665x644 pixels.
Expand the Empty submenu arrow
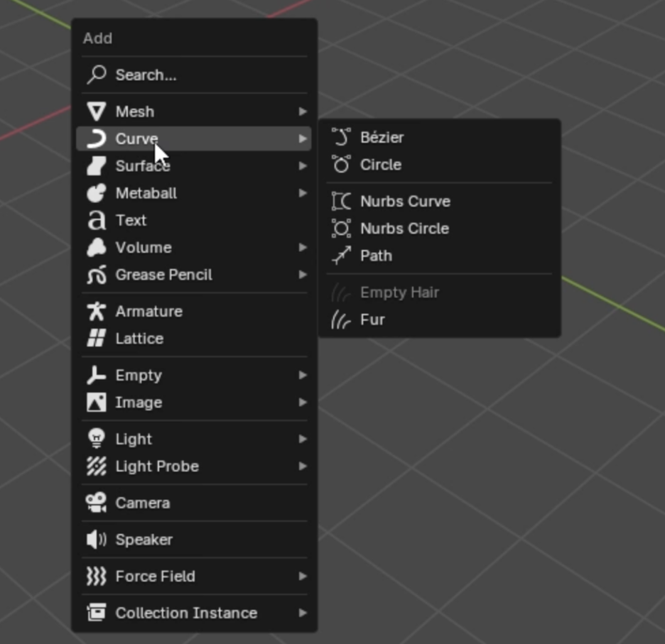303,375
